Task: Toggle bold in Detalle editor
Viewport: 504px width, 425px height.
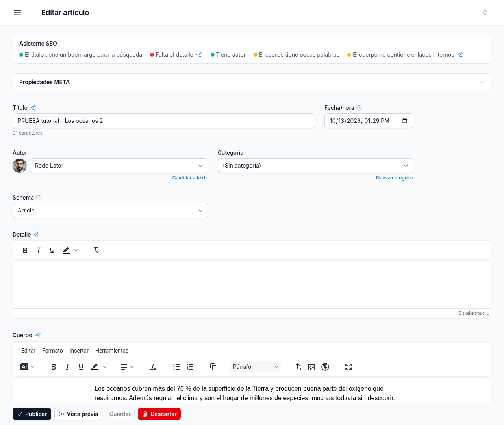Action: coord(25,250)
